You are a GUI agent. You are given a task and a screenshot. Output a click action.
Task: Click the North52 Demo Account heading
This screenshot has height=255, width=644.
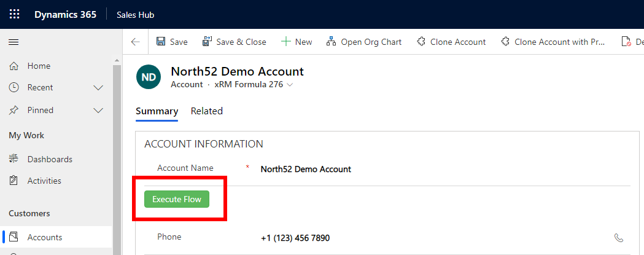(x=237, y=71)
